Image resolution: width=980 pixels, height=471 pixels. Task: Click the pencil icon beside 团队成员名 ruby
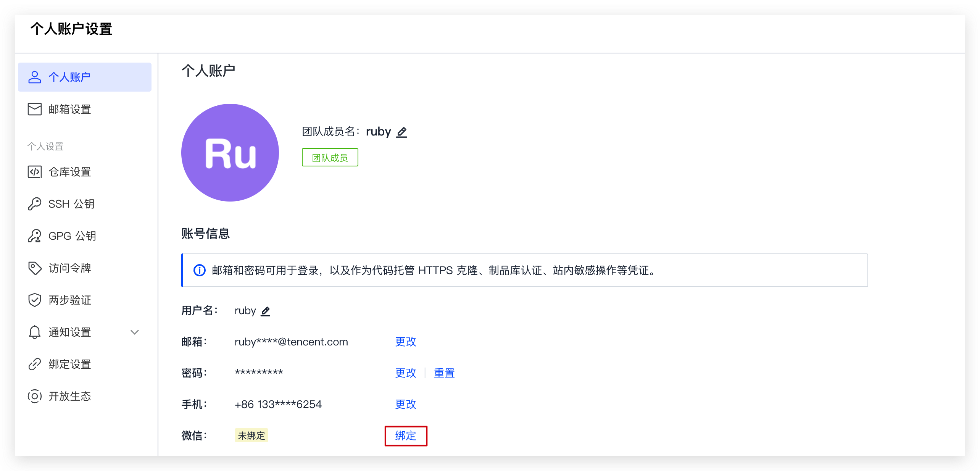[402, 132]
